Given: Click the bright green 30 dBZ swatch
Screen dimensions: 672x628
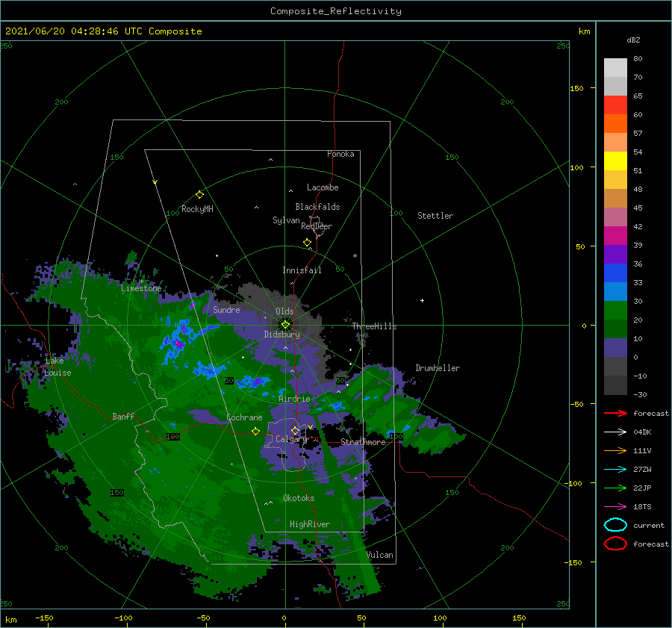Looking at the screenshot, I should (615, 310).
